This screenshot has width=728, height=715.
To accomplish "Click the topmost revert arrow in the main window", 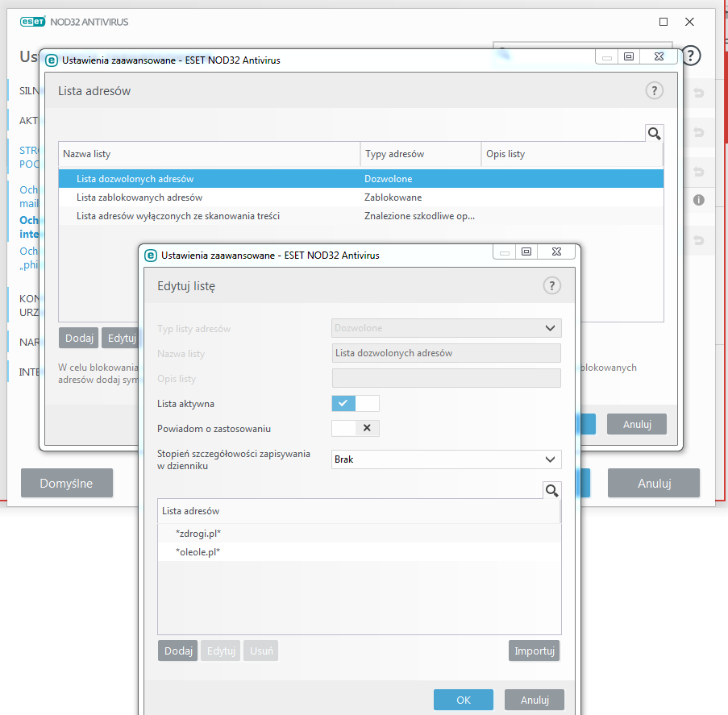I will (699, 93).
